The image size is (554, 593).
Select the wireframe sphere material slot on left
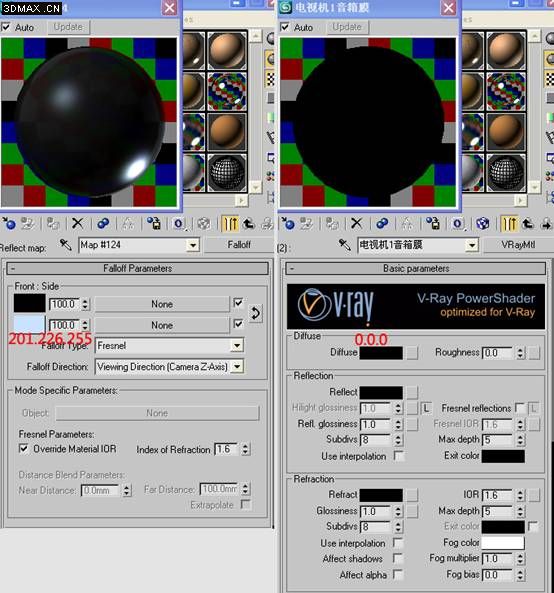(227, 172)
